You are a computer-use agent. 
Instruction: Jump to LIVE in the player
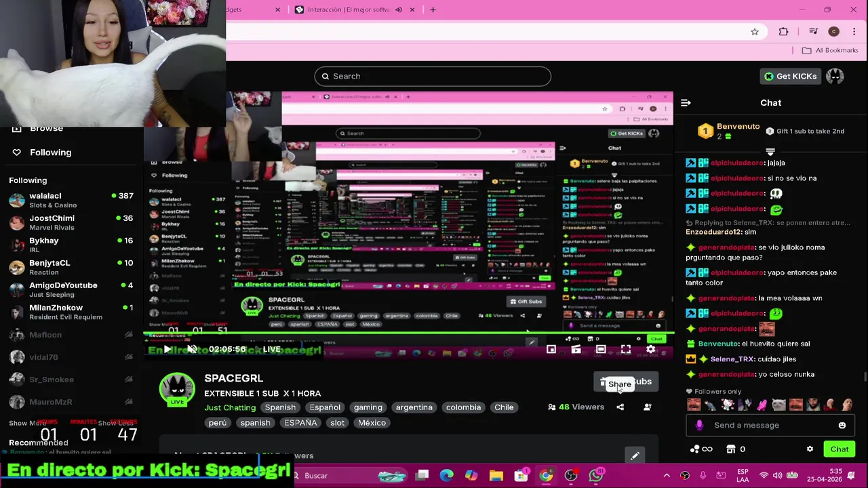coord(271,349)
